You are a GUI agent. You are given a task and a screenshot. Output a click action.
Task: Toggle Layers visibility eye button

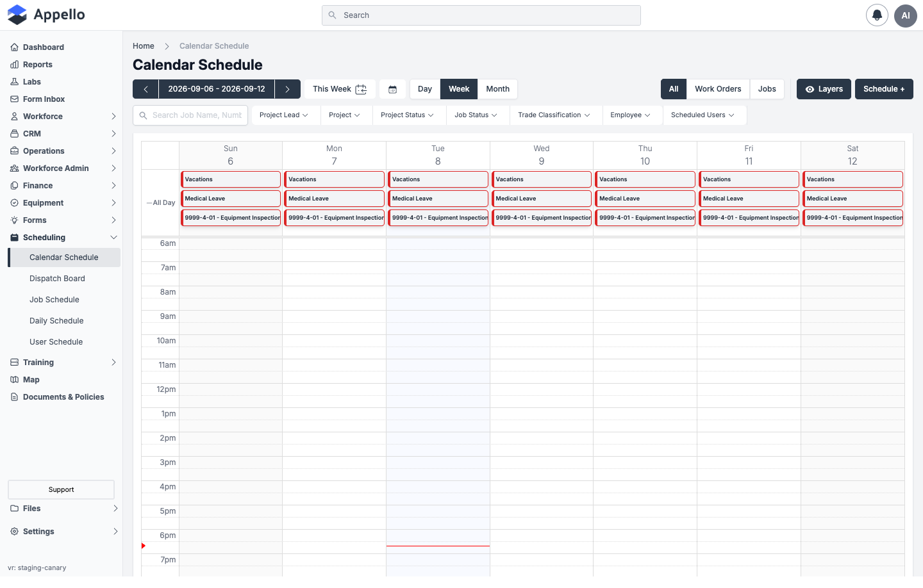[824, 89]
